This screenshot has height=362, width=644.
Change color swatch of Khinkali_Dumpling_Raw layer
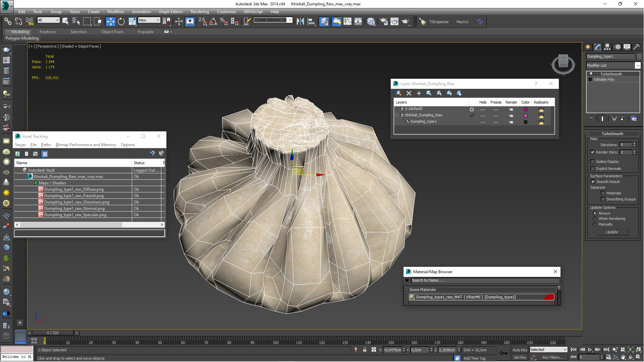click(x=525, y=116)
